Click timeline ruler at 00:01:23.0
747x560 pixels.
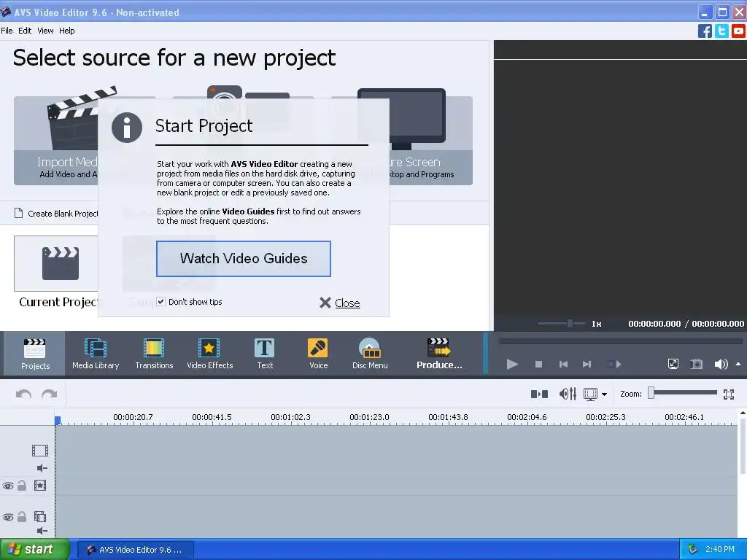[x=369, y=417]
